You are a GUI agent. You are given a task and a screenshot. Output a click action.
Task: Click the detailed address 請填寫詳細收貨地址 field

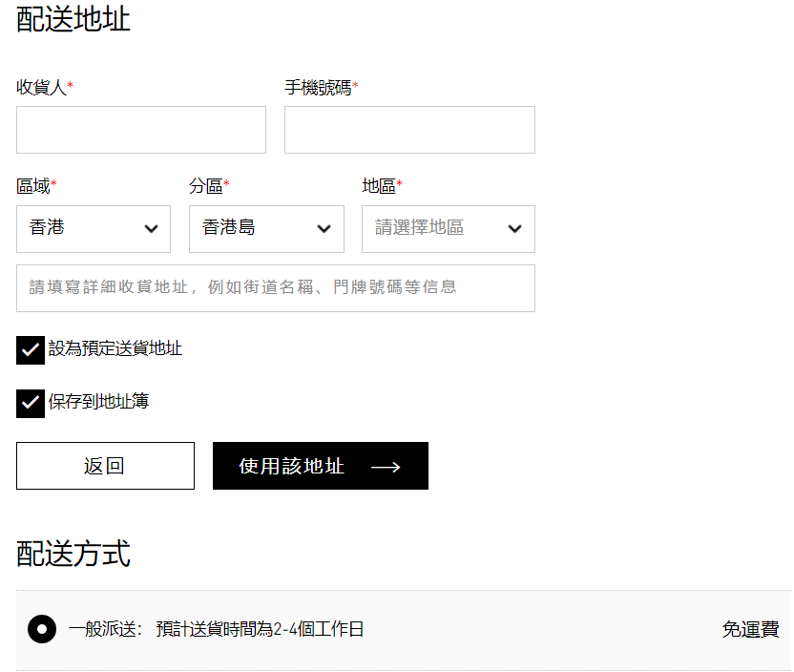tap(275, 288)
